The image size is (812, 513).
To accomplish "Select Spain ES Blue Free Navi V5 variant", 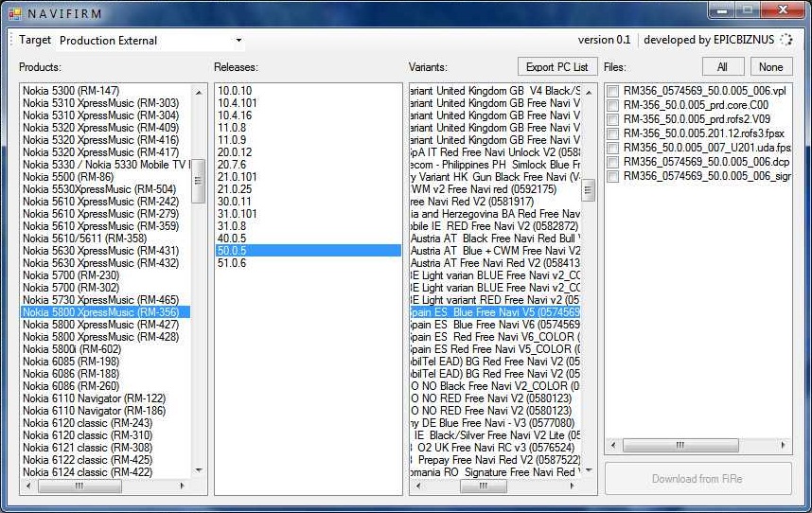I will (496, 312).
